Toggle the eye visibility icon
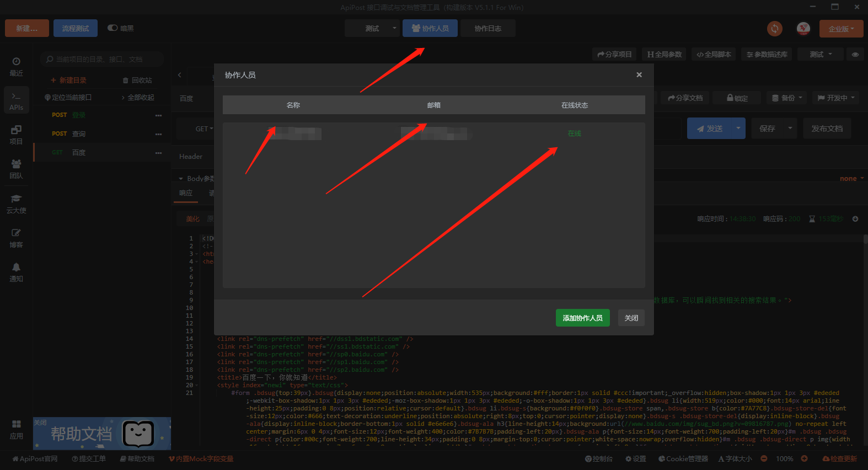The width and height of the screenshot is (868, 470). coord(855,55)
